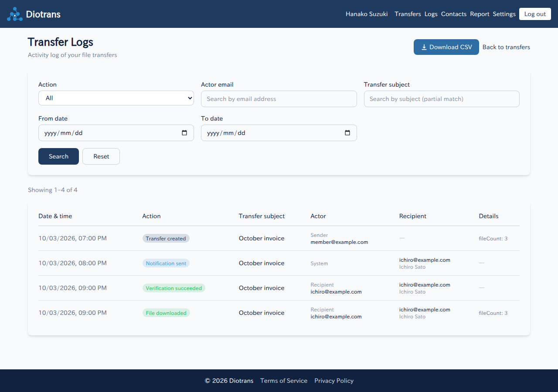Click the System actor cell
The width and height of the screenshot is (558, 392).
tap(319, 264)
